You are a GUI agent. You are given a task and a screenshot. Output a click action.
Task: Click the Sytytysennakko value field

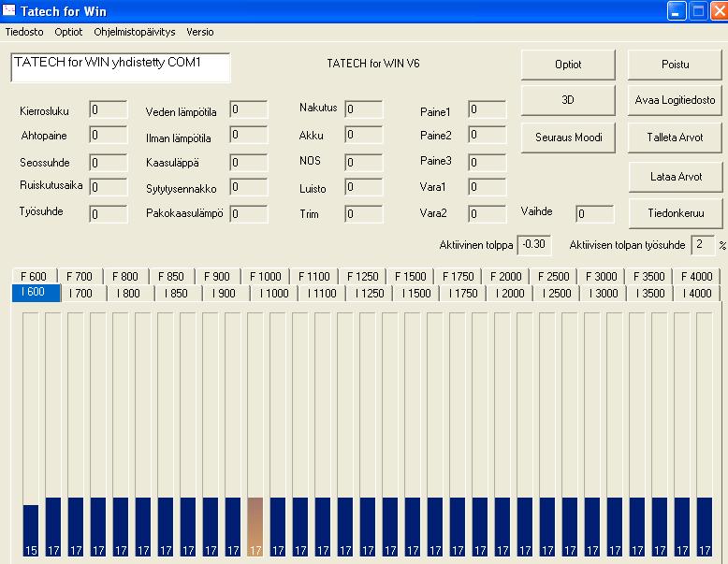[248, 187]
